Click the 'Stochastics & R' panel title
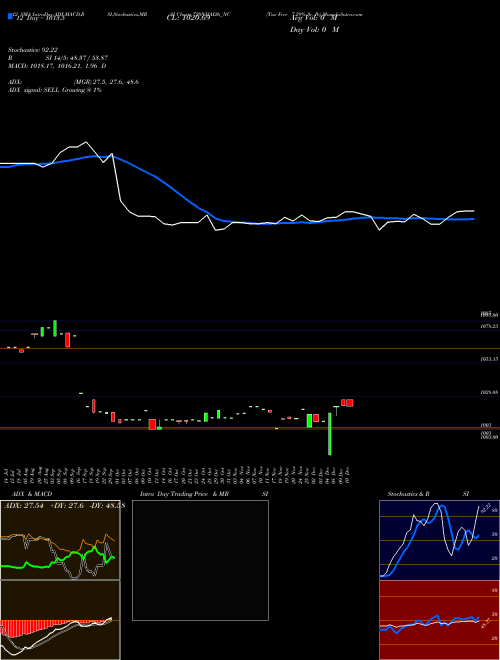 409,494
